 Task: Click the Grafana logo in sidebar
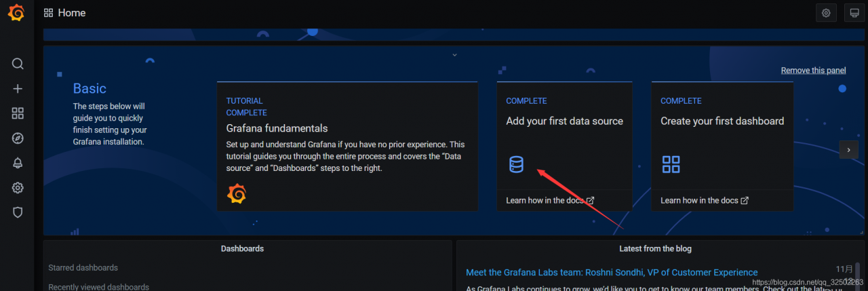tap(17, 13)
